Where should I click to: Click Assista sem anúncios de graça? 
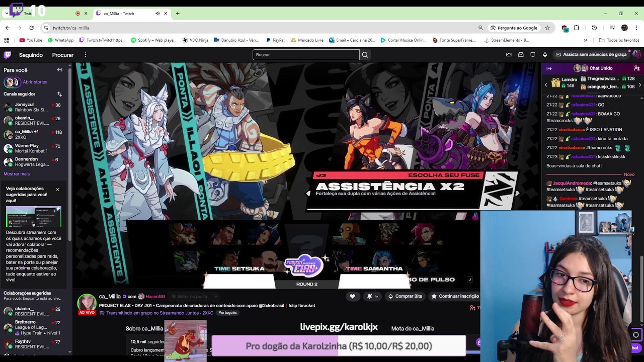[x=591, y=55]
